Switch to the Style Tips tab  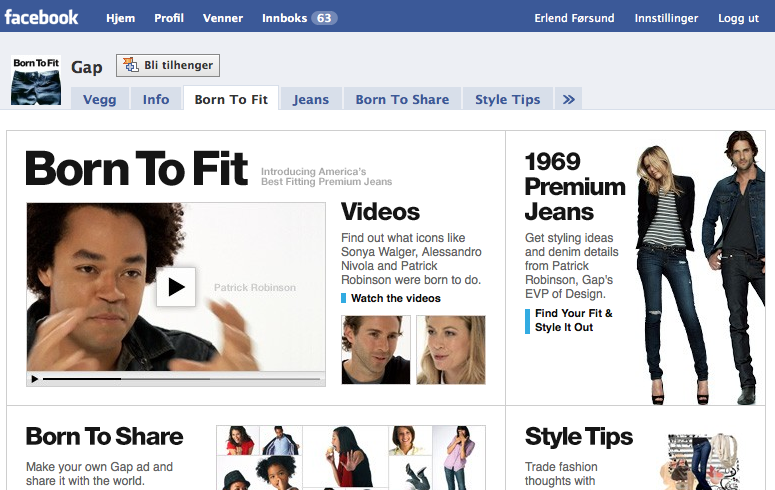(x=508, y=99)
